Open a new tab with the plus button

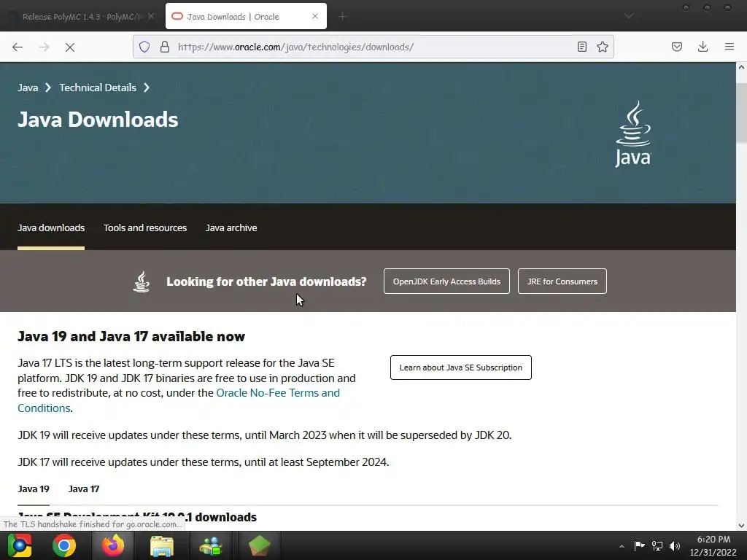(343, 17)
